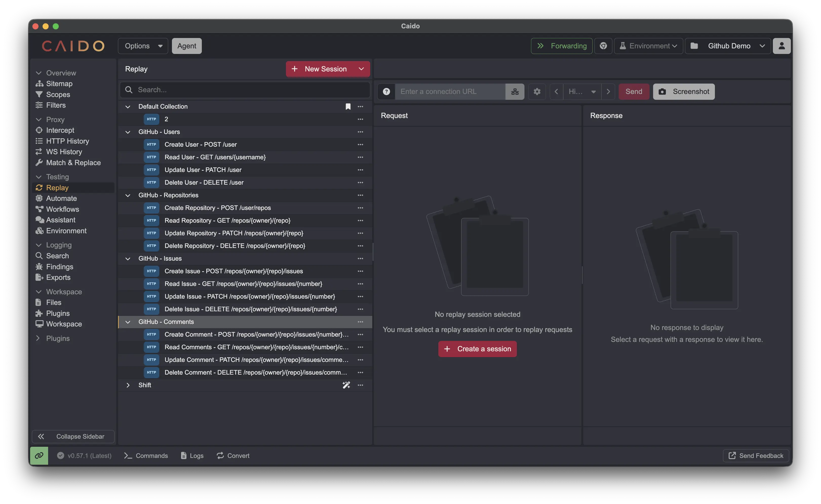The width and height of the screenshot is (821, 504).
Task: Open Scopes in the sidebar
Action: click(58, 94)
